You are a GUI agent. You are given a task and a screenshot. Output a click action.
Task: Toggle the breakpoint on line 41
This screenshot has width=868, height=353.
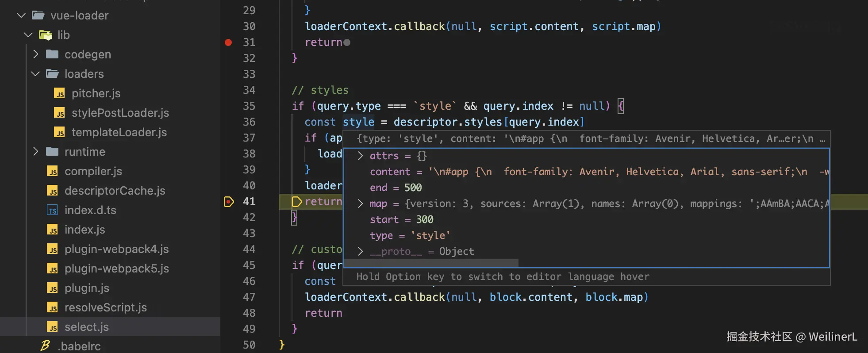(229, 202)
